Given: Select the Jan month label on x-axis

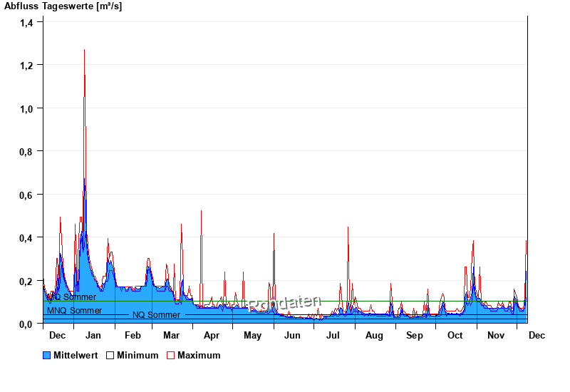Looking at the screenshot, I should (93, 335).
